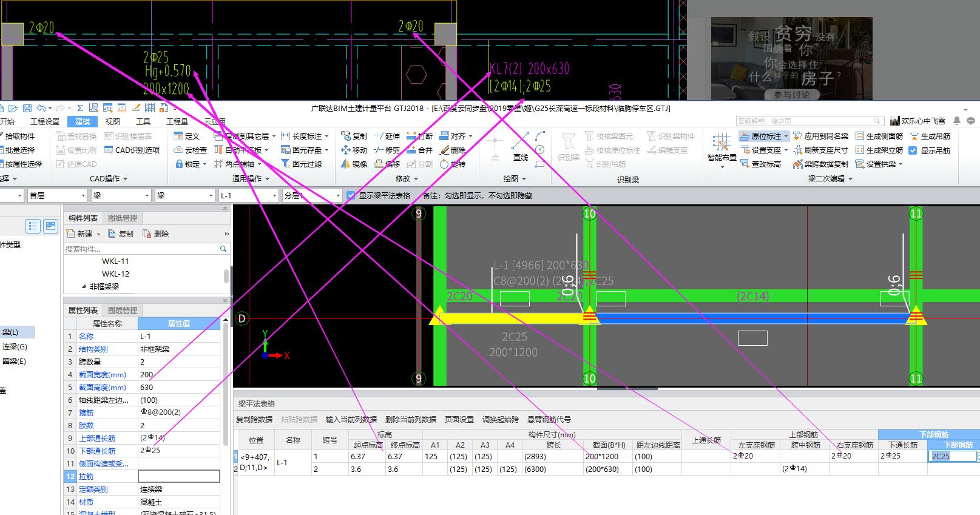Click 调换起始跨 button
Screen dimensions: 980x515
pos(501,419)
